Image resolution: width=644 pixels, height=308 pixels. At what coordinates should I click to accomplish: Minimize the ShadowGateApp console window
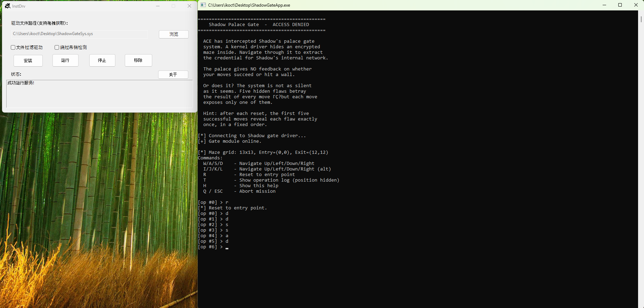coord(604,5)
